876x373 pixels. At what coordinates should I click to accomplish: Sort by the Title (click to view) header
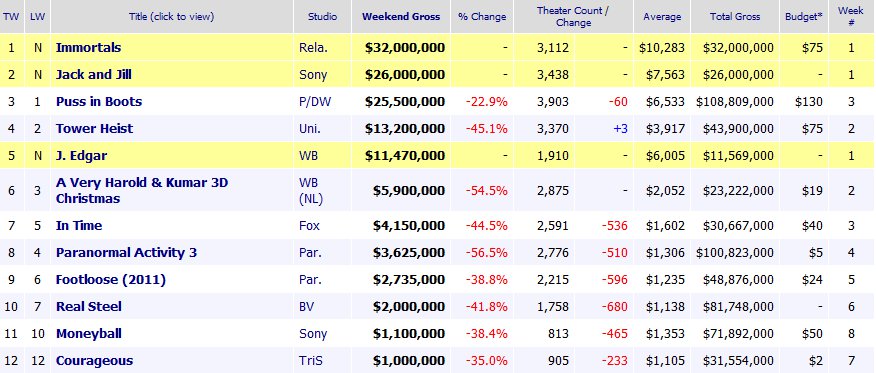(x=172, y=17)
